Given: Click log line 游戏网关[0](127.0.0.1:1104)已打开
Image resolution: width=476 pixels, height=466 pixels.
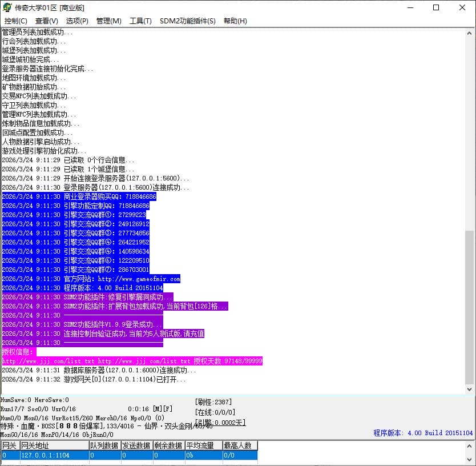Looking at the screenshot, I should click(94, 379).
